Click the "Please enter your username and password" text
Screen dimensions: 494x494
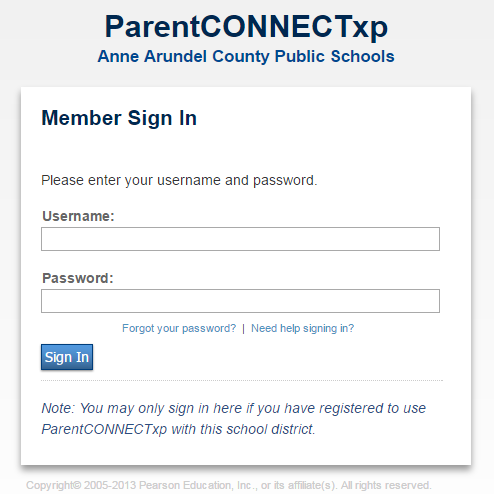179,181
